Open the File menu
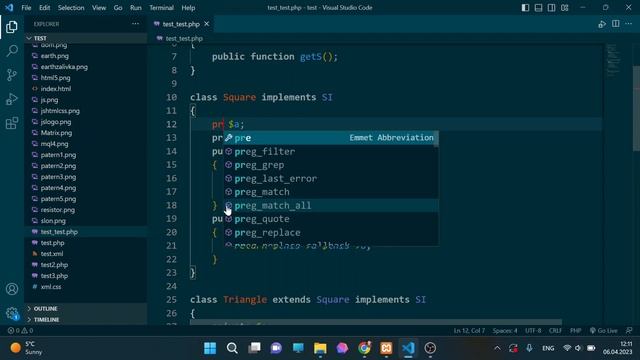 [x=26, y=8]
